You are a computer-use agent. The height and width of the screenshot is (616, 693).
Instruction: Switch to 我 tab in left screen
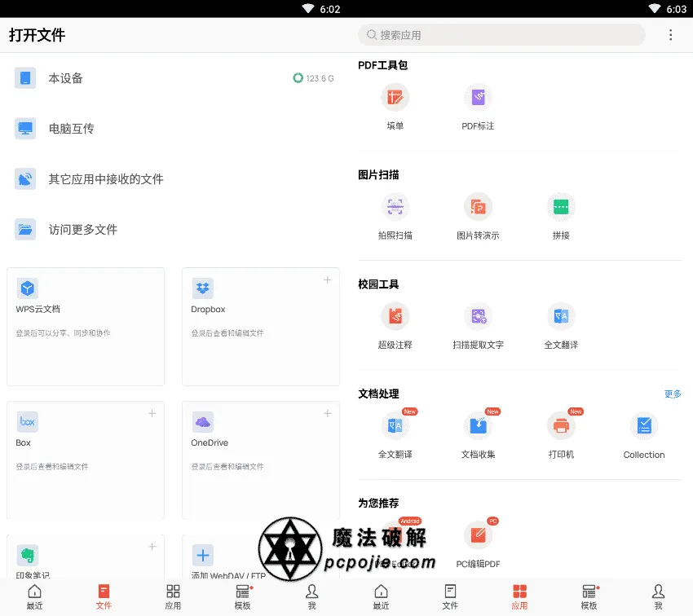pyautogui.click(x=312, y=597)
